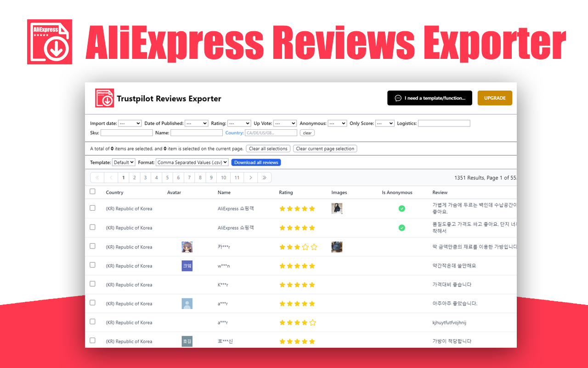Screen dimensions: 588x368
Task: Click the UPGRADE button
Action: tap(495, 98)
